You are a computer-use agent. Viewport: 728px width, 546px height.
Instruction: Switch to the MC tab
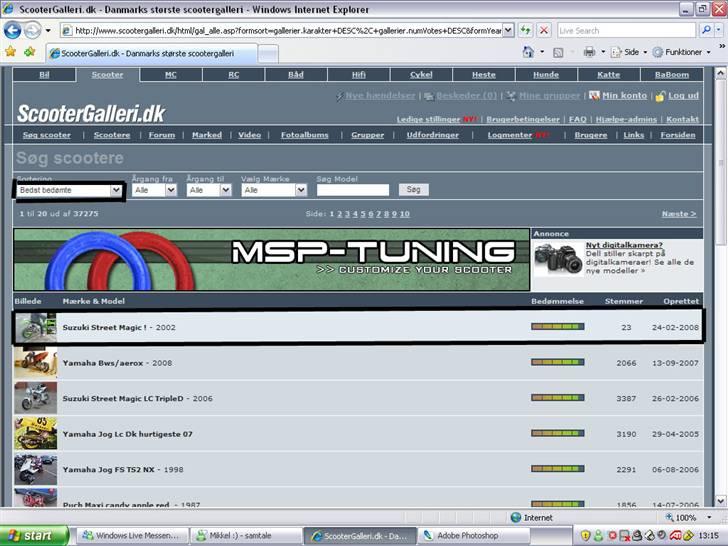pos(171,74)
